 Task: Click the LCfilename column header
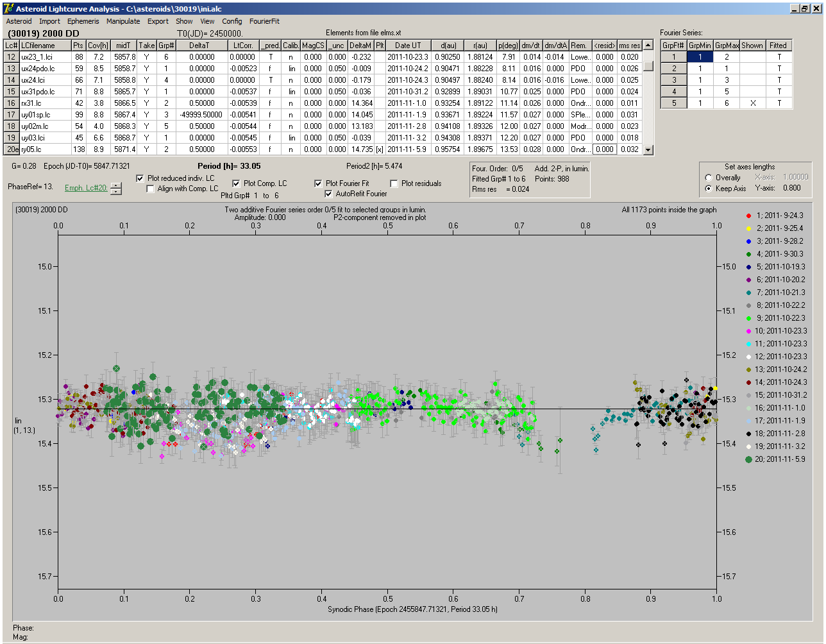tap(45, 46)
